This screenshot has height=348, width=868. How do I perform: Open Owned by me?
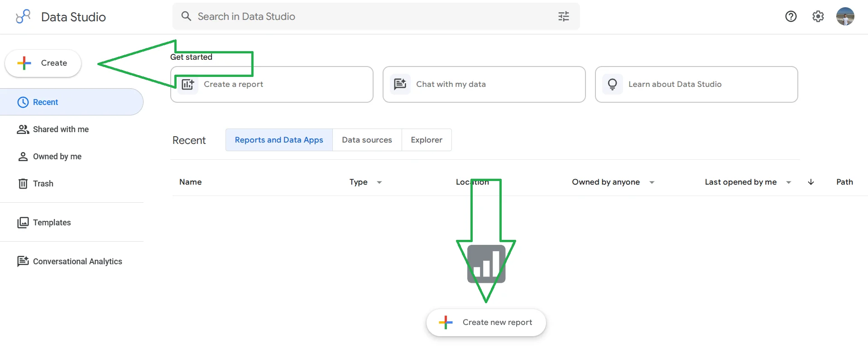72,157
